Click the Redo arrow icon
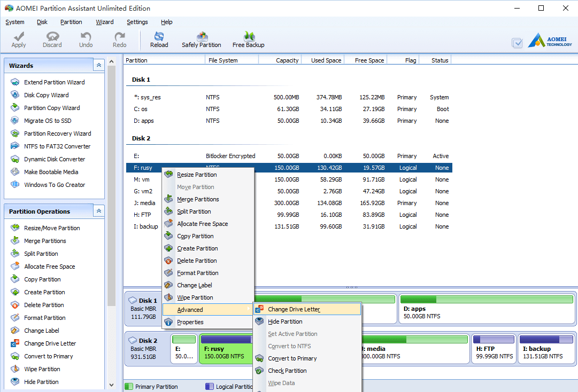The height and width of the screenshot is (392, 578). tap(119, 36)
